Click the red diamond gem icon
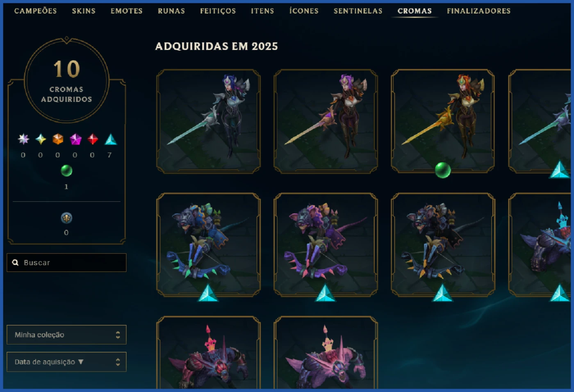Viewport: 574px width, 392px height. coord(93,139)
